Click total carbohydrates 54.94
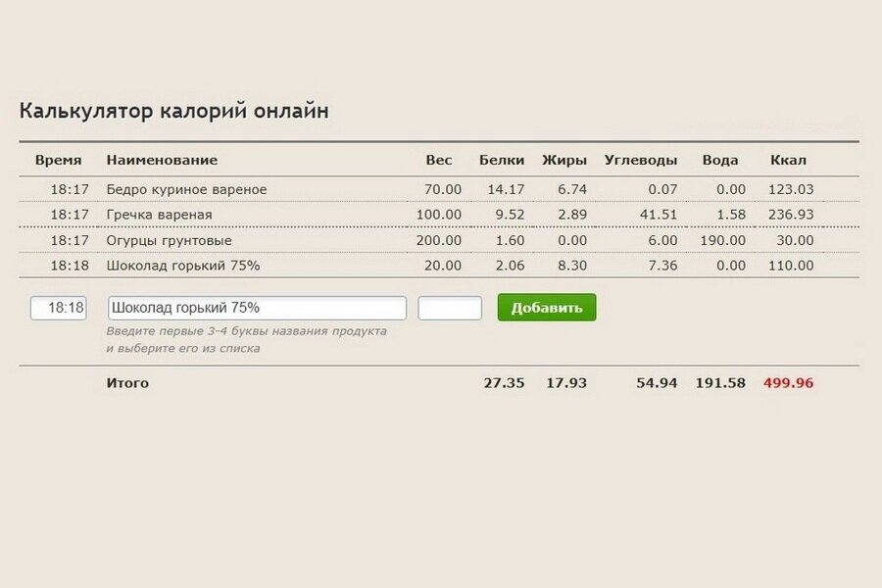Screen dimensions: 882x588 click(657, 383)
